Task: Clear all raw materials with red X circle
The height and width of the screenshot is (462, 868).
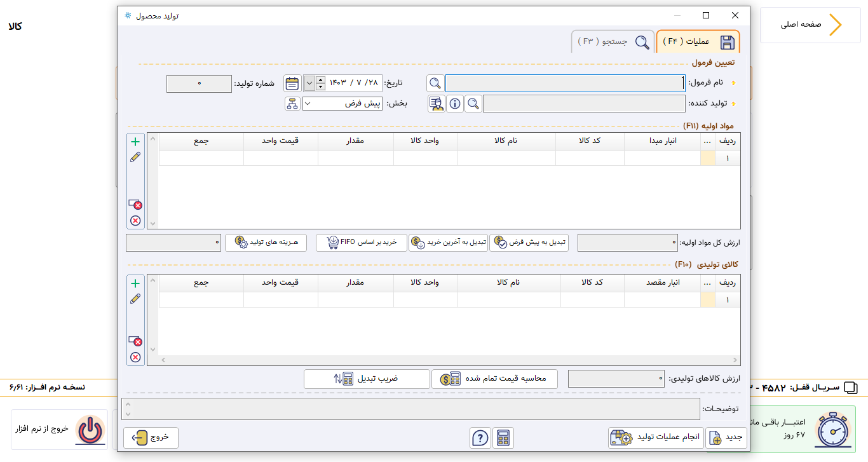Action: tap(135, 221)
